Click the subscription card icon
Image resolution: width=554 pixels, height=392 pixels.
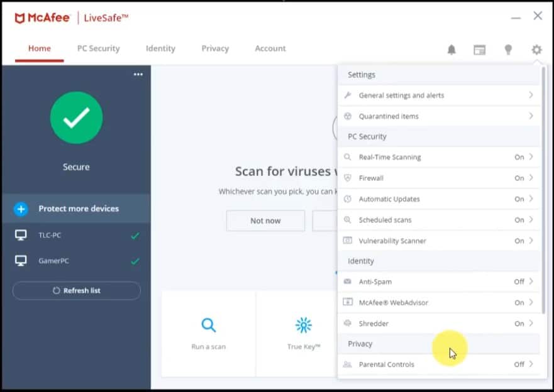point(480,49)
